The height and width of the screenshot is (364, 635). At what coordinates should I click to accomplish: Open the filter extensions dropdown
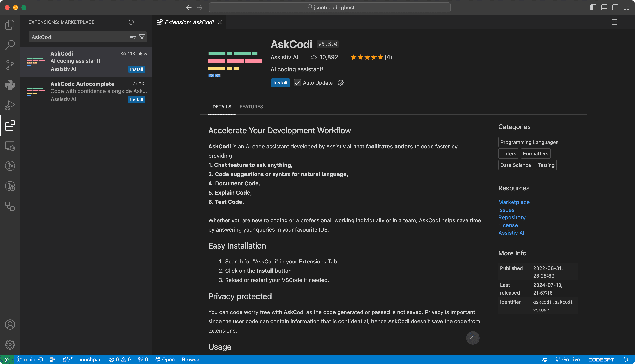(x=142, y=37)
